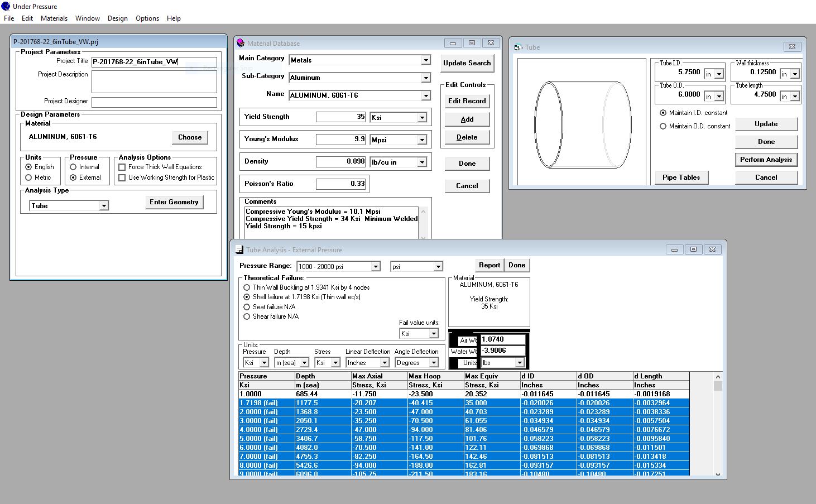Minimize the Material Database window
Image resolution: width=816 pixels, height=504 pixels.
(453, 43)
